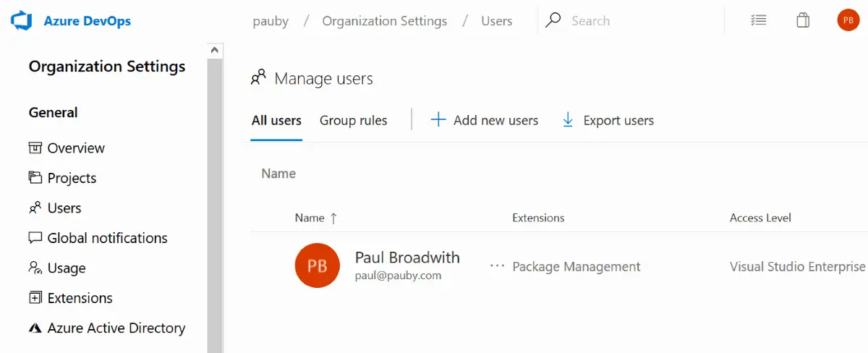Click Export users button
This screenshot has width=868, height=353.
click(608, 121)
